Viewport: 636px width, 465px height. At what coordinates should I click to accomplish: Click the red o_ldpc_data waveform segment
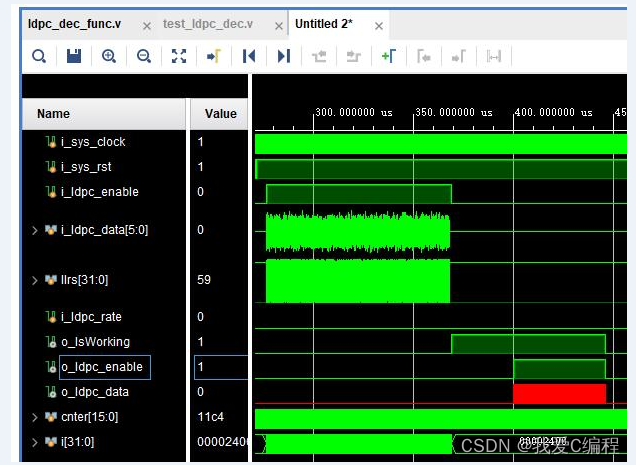[559, 393]
